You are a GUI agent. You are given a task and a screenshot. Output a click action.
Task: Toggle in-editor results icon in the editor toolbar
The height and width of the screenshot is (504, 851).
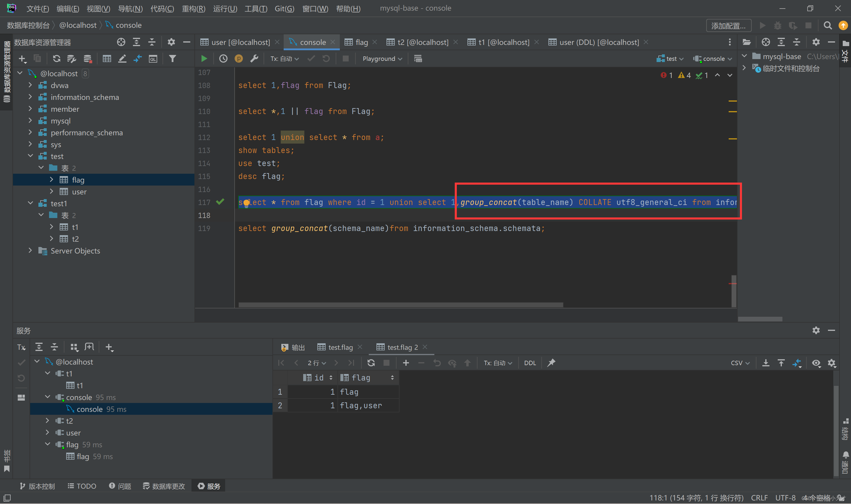pyautogui.click(x=418, y=59)
